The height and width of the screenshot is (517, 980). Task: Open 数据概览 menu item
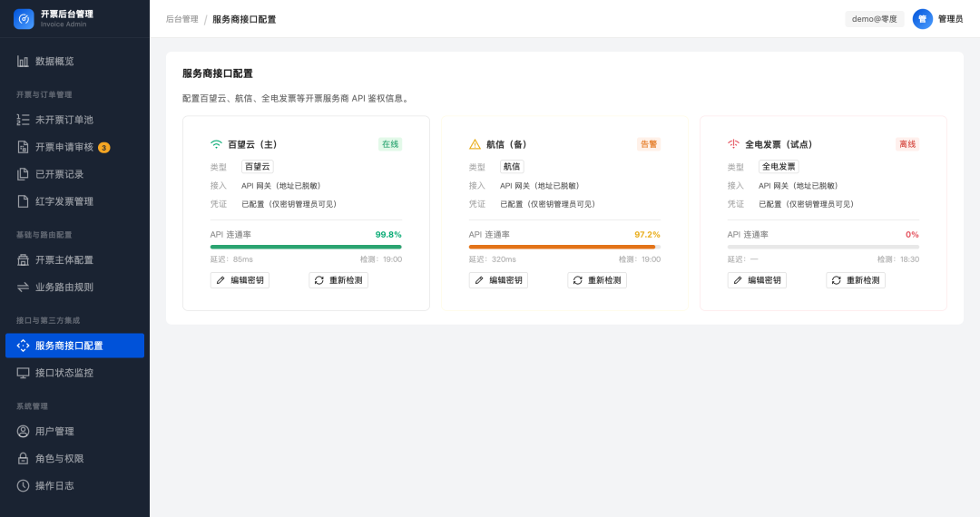[75, 61]
